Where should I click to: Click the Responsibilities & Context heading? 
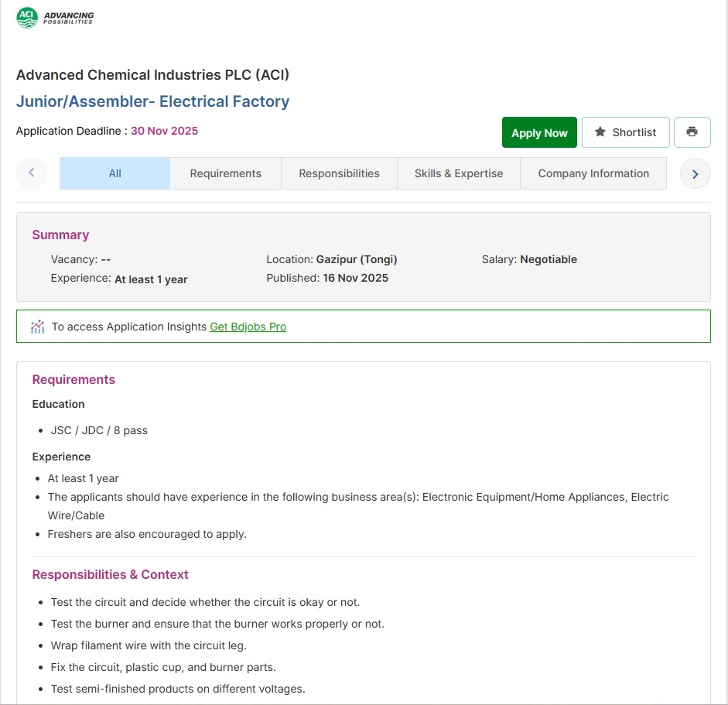pyautogui.click(x=110, y=574)
